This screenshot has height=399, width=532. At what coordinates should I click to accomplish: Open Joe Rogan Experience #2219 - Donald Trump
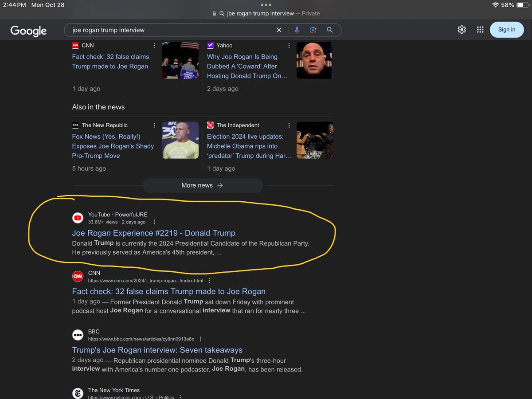(x=154, y=233)
